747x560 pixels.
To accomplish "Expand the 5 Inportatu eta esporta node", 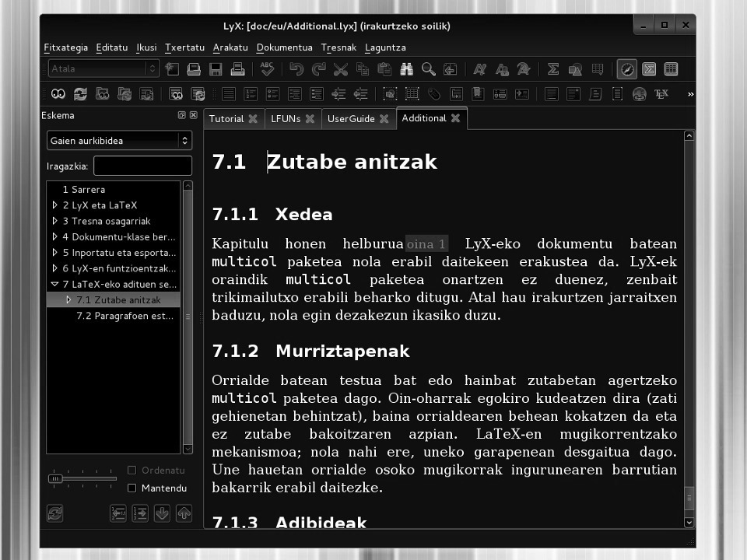I will click(54, 252).
